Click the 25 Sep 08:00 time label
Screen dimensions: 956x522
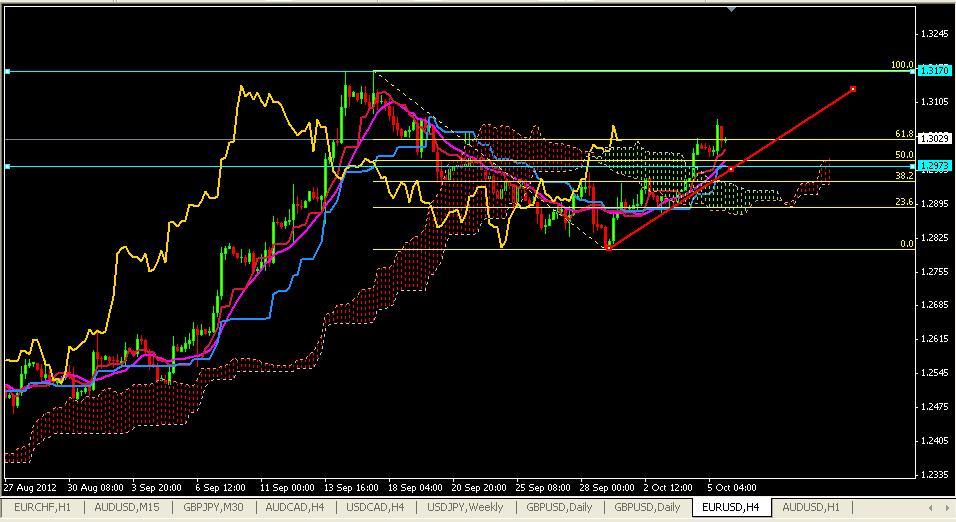[x=543, y=488]
